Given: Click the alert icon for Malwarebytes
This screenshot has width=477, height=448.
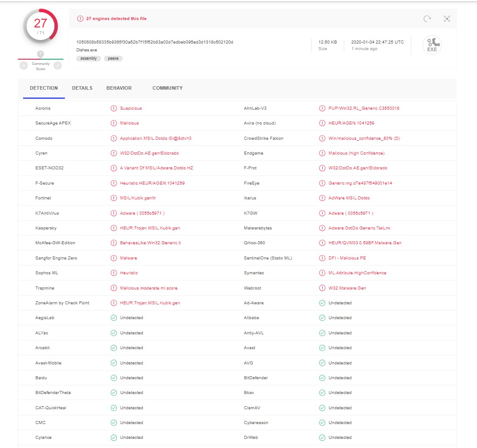Looking at the screenshot, I should 322,228.
